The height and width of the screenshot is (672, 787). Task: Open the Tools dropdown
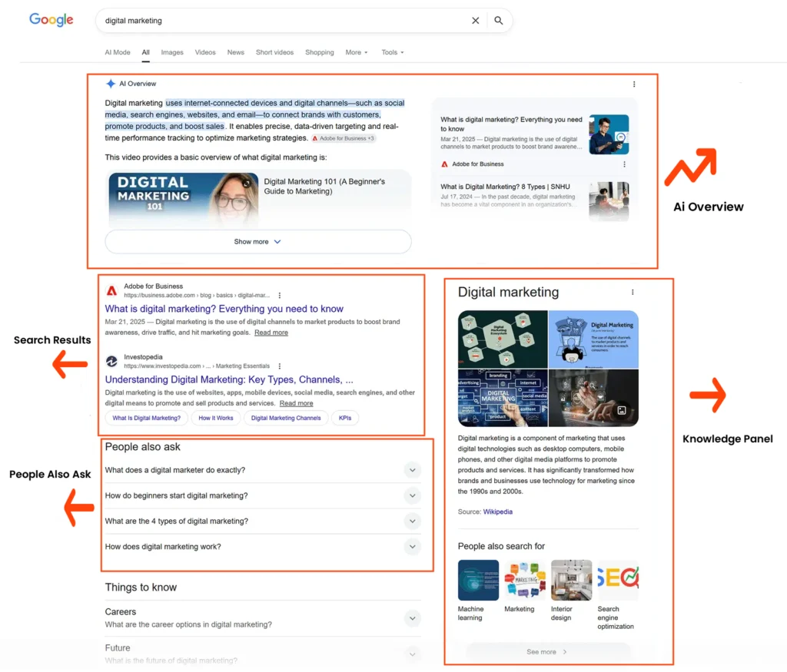pos(393,52)
